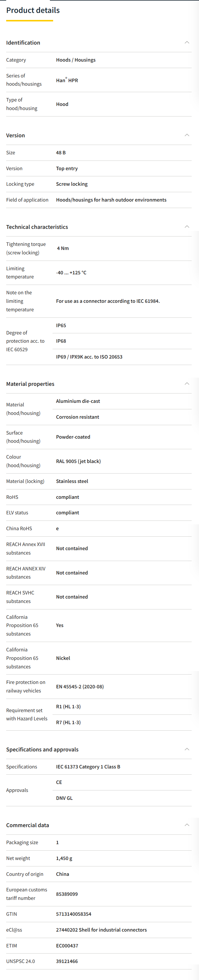Viewport: 199px width, 980px height.
Task: Click the IP69 / IPX9K protection entry
Action: click(x=89, y=357)
